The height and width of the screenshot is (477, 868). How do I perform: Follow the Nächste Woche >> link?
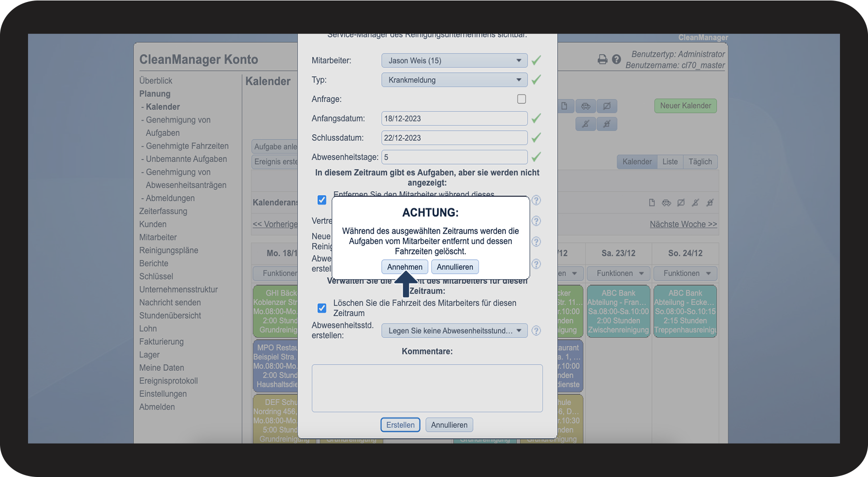(x=683, y=224)
